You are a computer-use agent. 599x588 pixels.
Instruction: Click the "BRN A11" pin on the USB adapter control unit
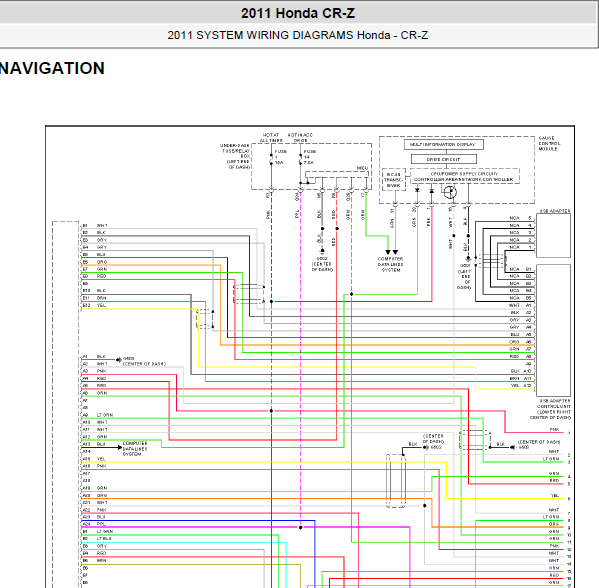[521, 378]
